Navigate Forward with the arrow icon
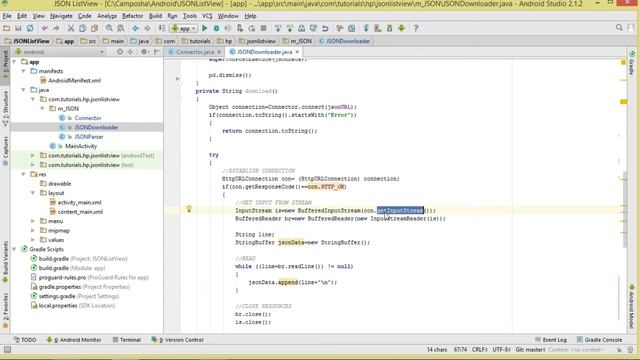Screen dimensions: 640x360 pyautogui.click(x=147, y=28)
